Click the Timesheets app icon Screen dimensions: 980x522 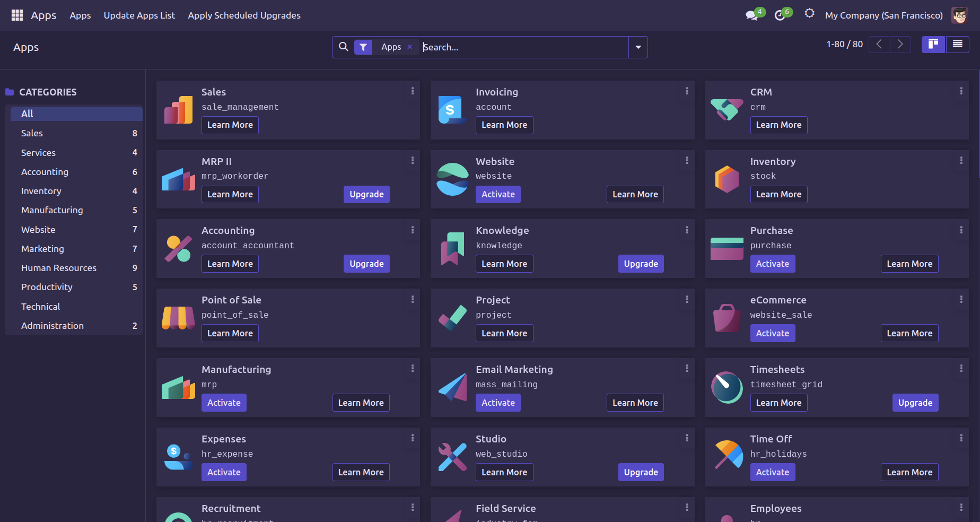[x=727, y=388]
